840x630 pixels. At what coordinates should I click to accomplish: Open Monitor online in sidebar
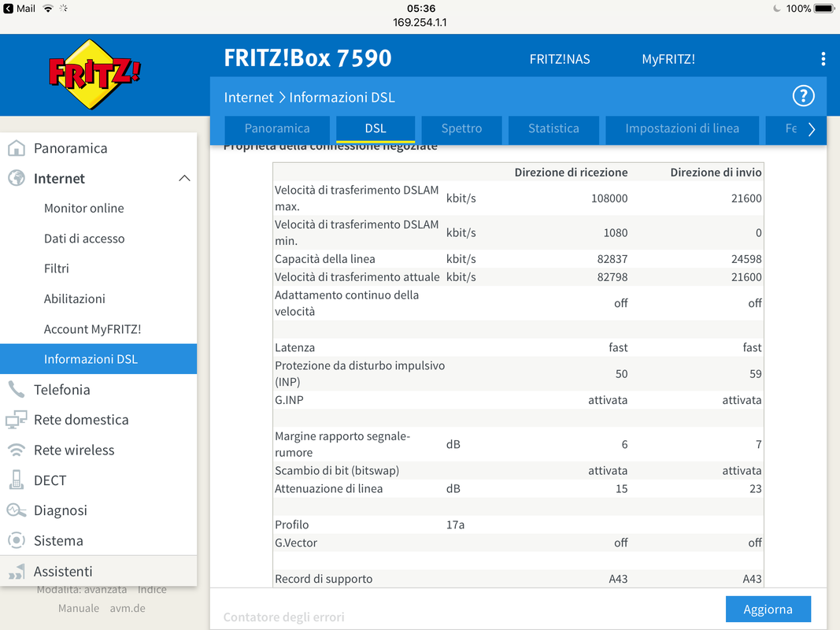coord(84,209)
